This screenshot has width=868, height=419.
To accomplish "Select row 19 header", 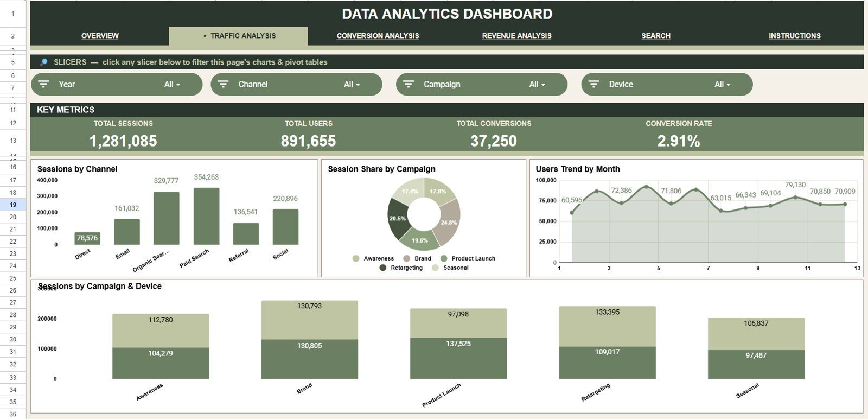I will point(13,205).
